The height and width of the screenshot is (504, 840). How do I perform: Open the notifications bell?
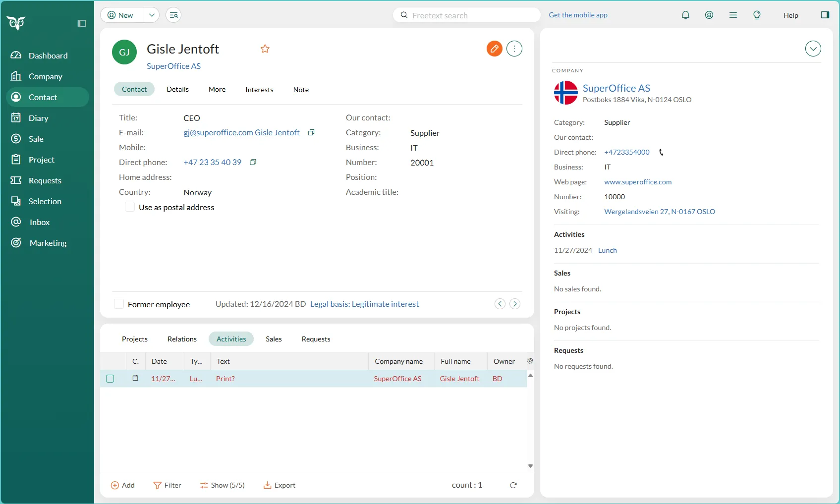click(685, 15)
